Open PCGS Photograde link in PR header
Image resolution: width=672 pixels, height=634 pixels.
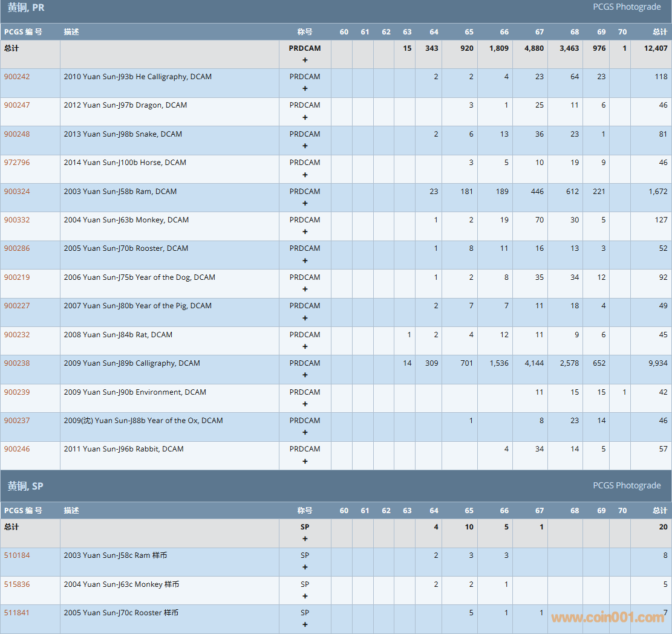click(627, 7)
